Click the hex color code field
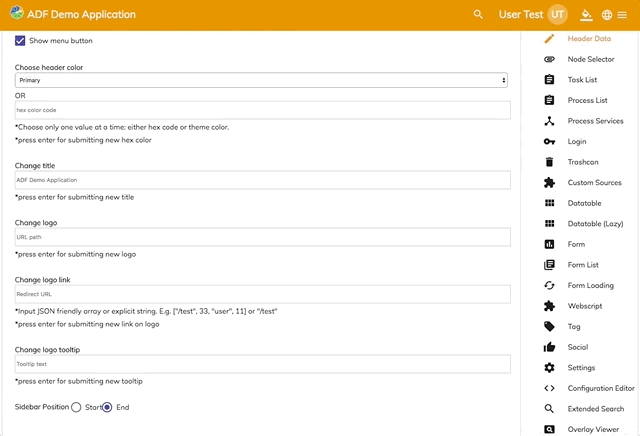 click(261, 110)
